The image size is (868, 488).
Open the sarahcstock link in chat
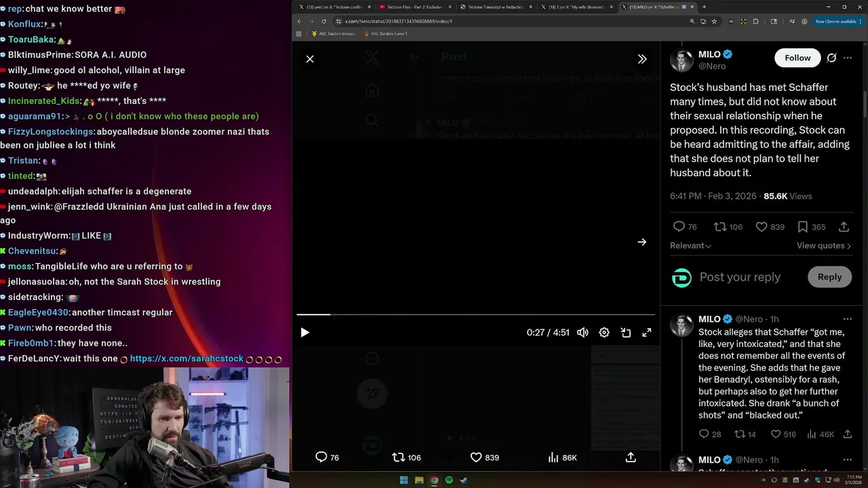click(x=186, y=359)
